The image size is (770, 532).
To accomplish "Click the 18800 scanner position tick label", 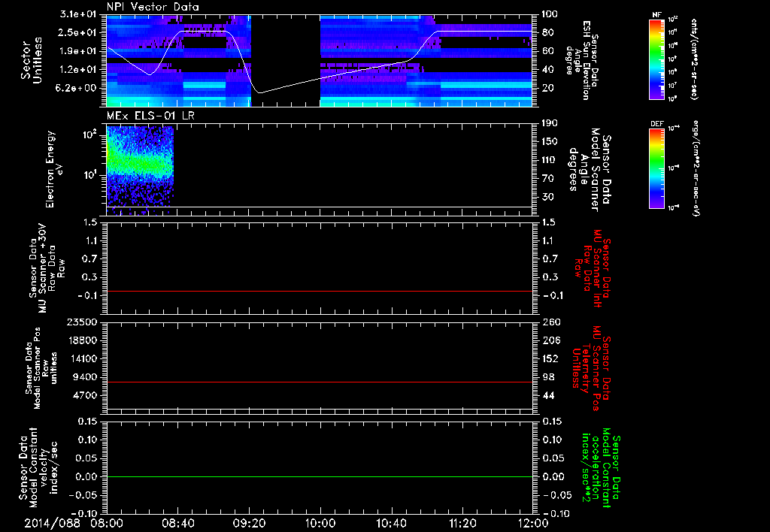I will (83, 340).
